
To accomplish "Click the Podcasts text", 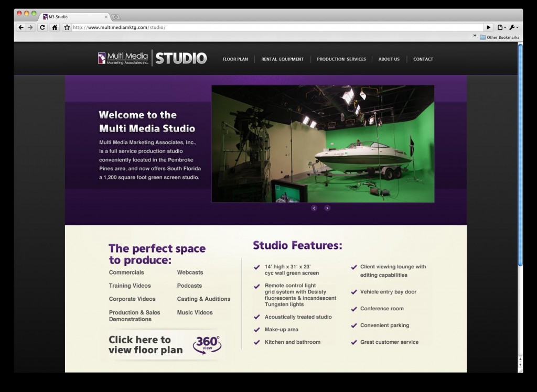I will 189,286.
